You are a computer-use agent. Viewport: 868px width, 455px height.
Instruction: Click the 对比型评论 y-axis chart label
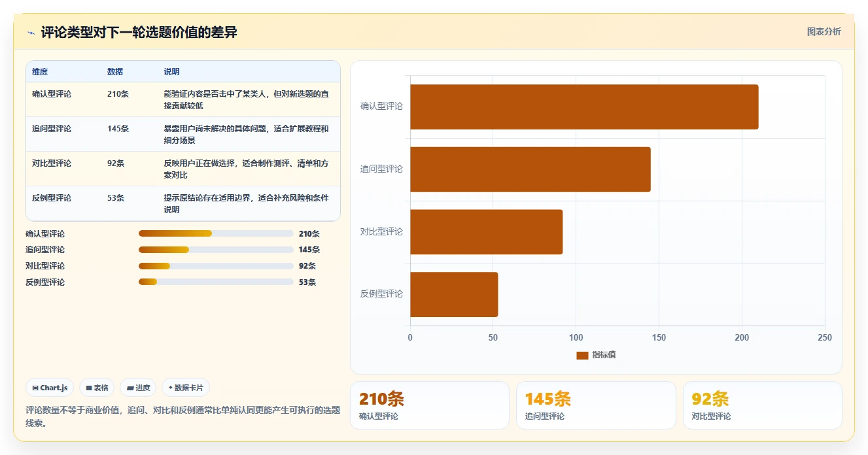[381, 231]
